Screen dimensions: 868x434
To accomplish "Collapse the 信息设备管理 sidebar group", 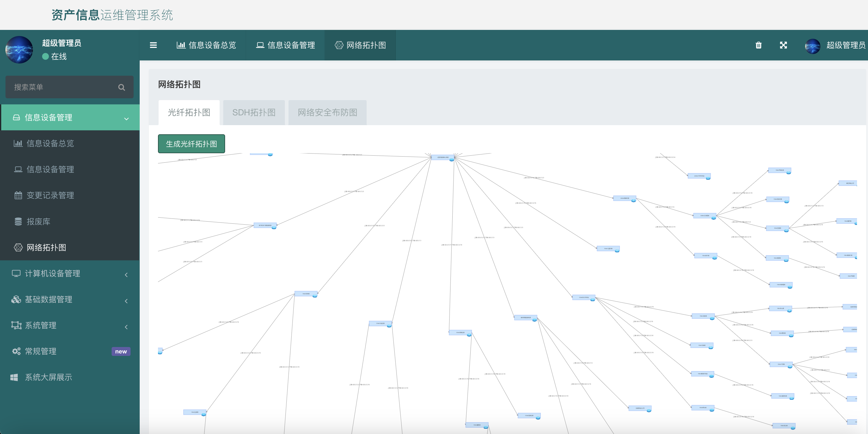I will pos(70,118).
